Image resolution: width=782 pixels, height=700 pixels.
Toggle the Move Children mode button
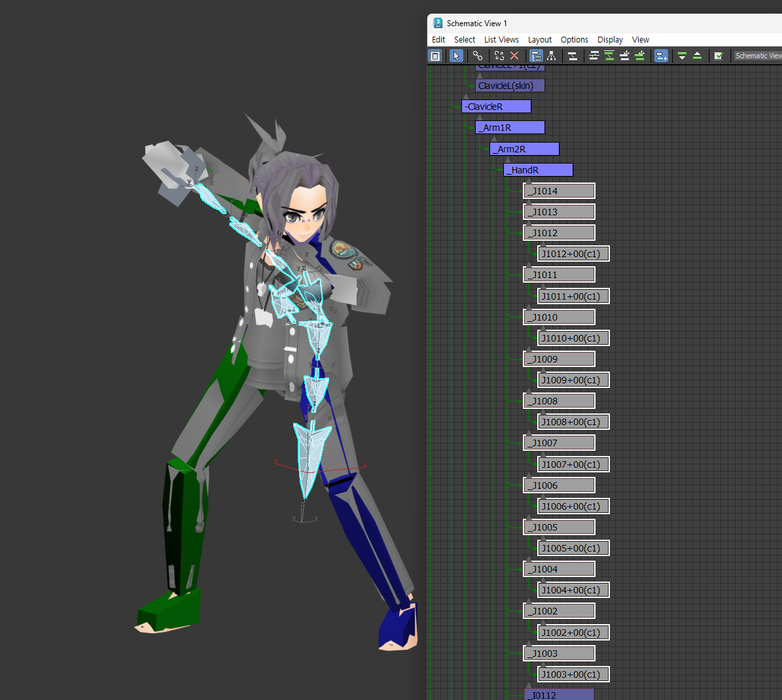coord(662,56)
